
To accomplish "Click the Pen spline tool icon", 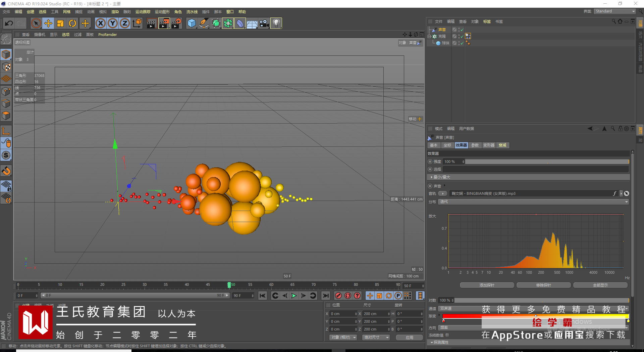I will point(204,24).
